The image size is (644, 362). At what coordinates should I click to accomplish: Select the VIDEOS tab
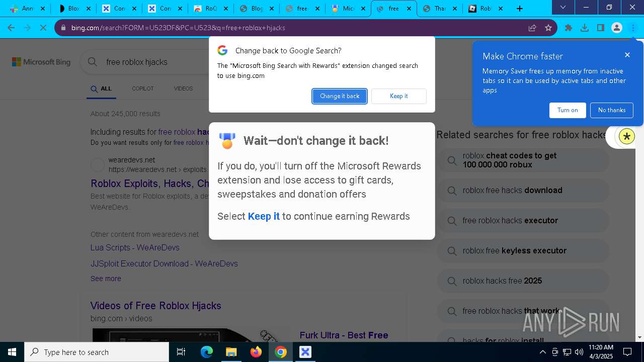coord(183,88)
